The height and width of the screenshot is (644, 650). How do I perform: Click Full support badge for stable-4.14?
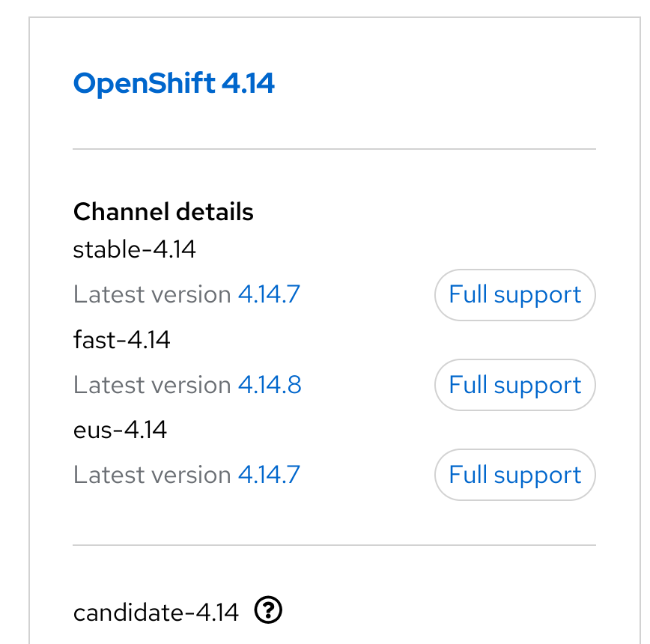coord(514,294)
